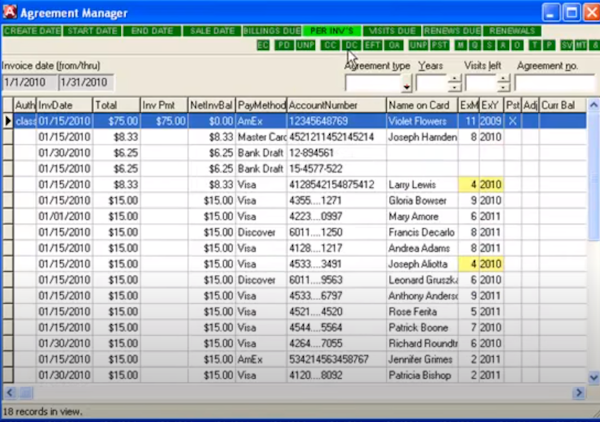Select the EFT payment filter
Screen dimensions: 600x422
pos(373,46)
